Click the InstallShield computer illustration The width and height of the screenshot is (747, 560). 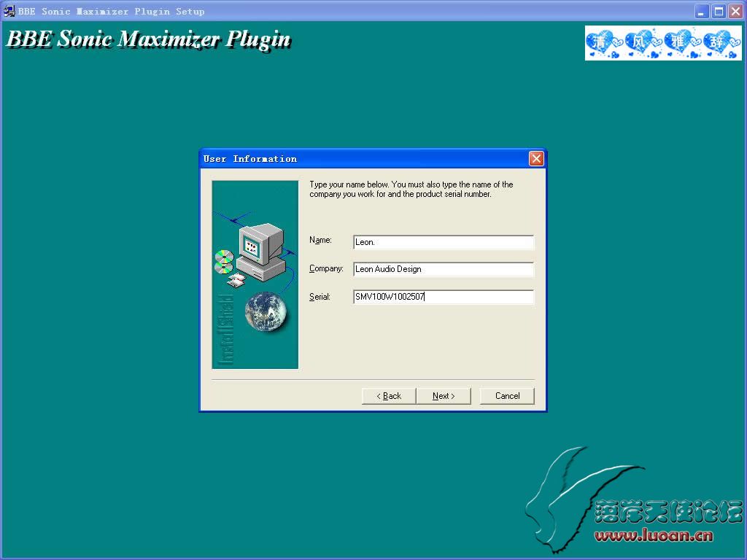pos(255,275)
